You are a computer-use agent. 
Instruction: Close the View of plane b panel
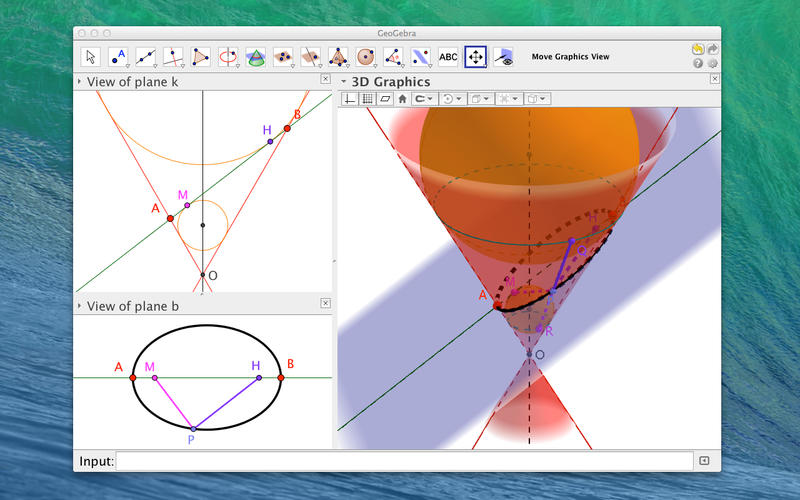click(325, 303)
